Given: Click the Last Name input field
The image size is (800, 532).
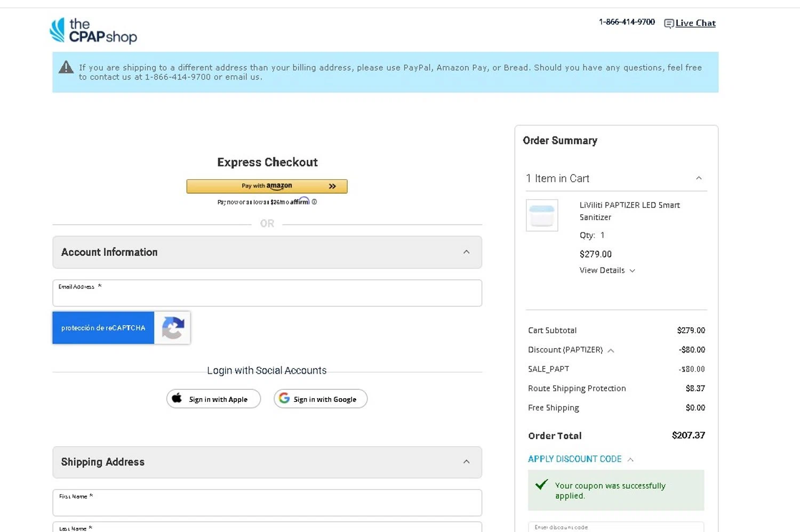Looking at the screenshot, I should click(x=267, y=527).
